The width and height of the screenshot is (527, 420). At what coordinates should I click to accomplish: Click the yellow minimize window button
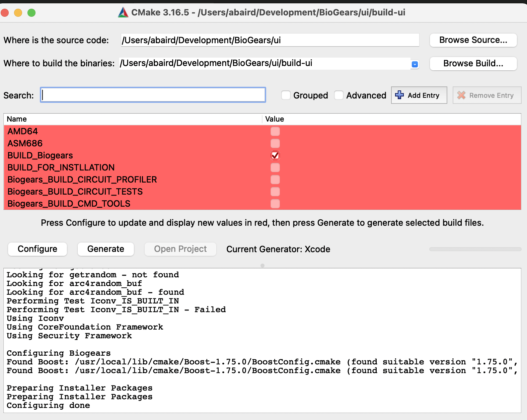(18, 13)
